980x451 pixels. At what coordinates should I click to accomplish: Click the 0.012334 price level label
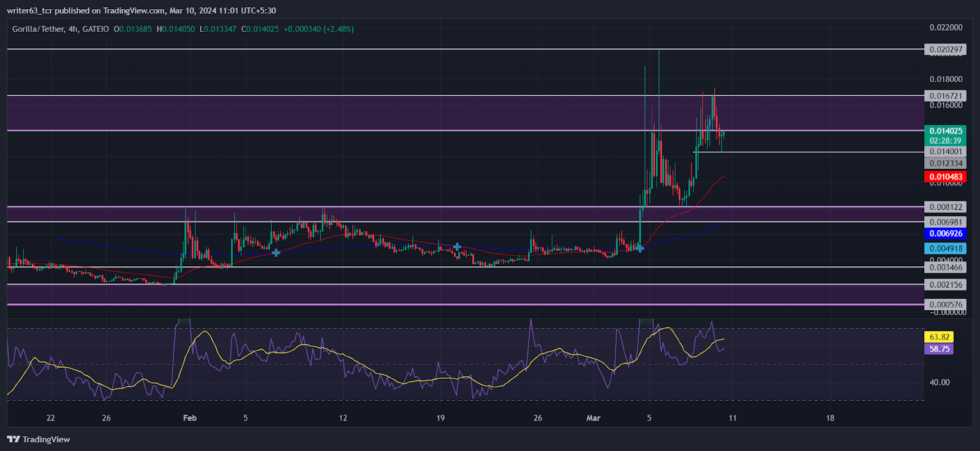(x=946, y=163)
